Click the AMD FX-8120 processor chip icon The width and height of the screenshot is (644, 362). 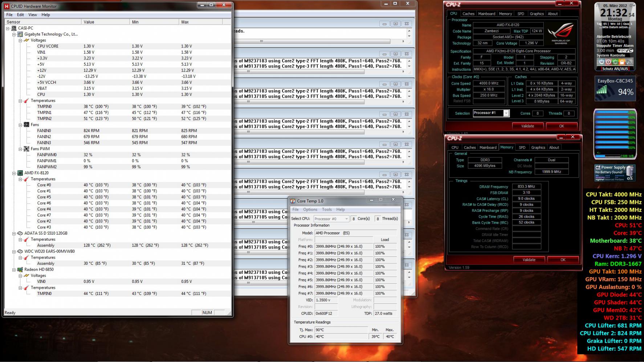20,173
